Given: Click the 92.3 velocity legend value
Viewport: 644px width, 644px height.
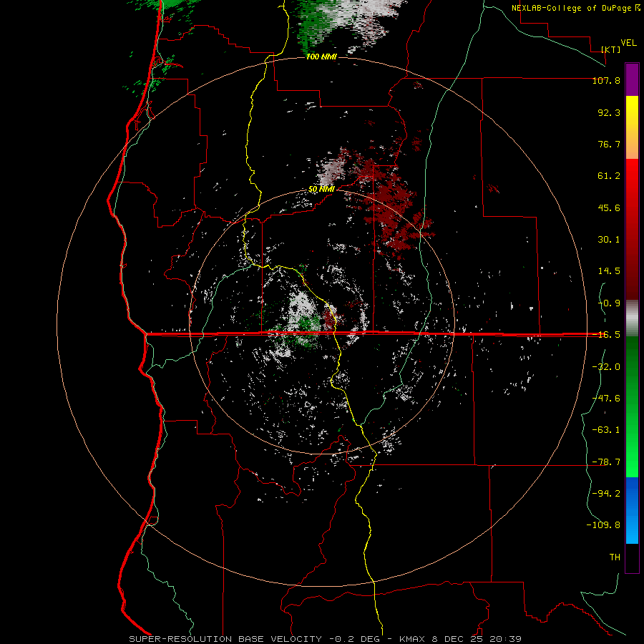Looking at the screenshot, I should (x=609, y=112).
